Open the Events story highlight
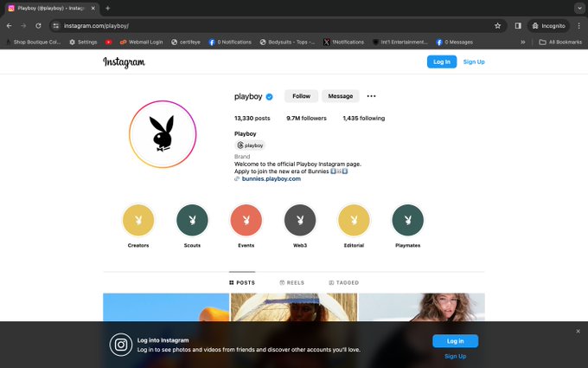Image resolution: width=588 pixels, height=368 pixels. 246,220
